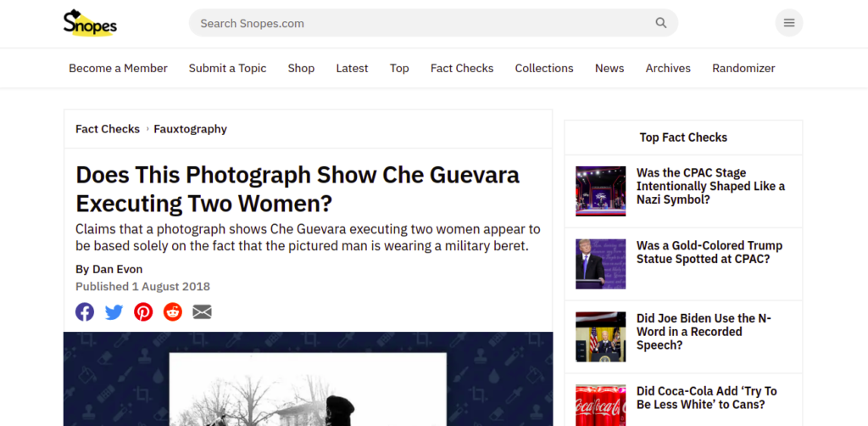
Task: Share the article on Pinterest
Action: (143, 312)
